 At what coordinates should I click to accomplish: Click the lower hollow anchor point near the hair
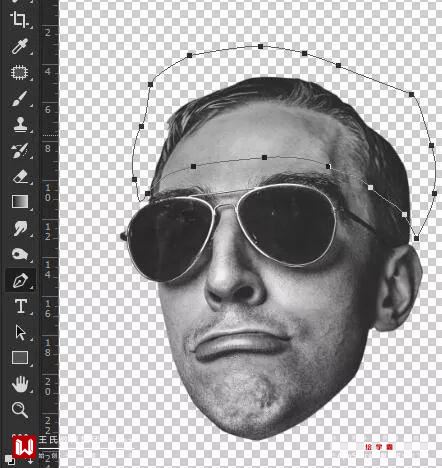(404, 215)
